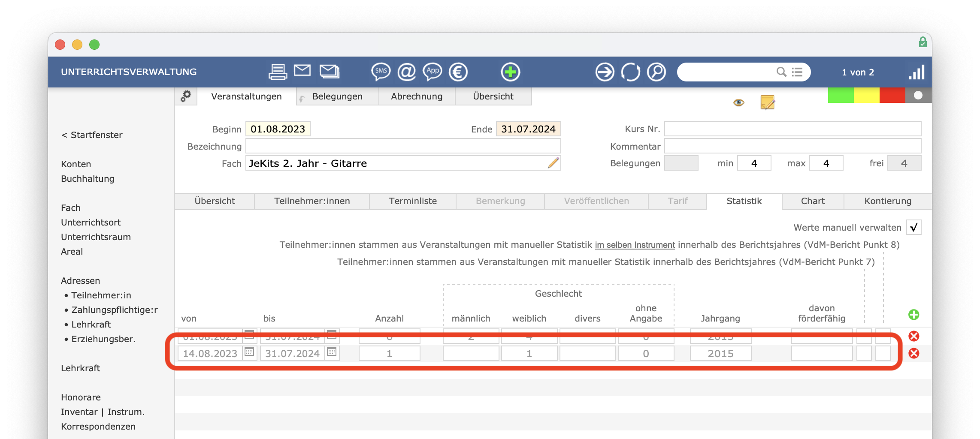Open Zahlungspflichtige:r addresses
Screen dimensions: 980x439
pyautogui.click(x=115, y=310)
